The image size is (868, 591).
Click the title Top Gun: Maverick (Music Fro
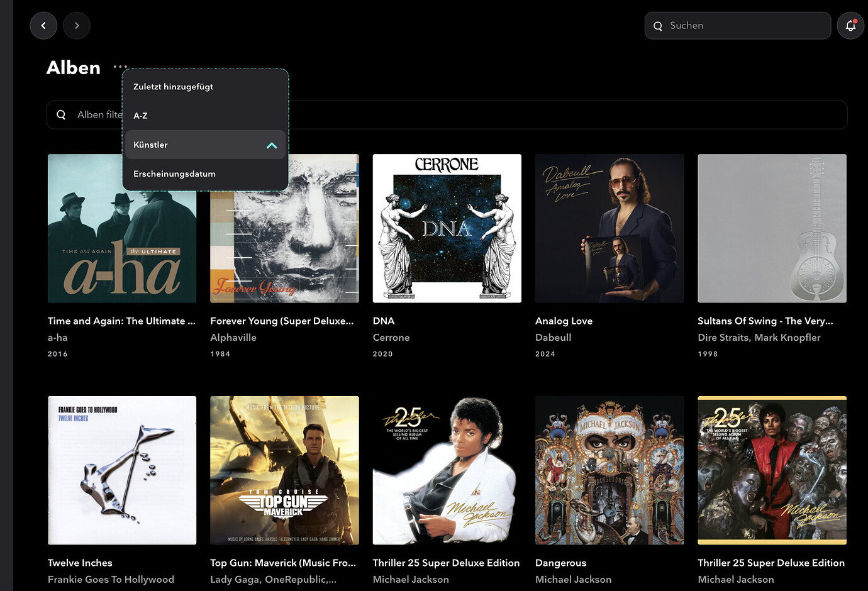pyautogui.click(x=283, y=563)
